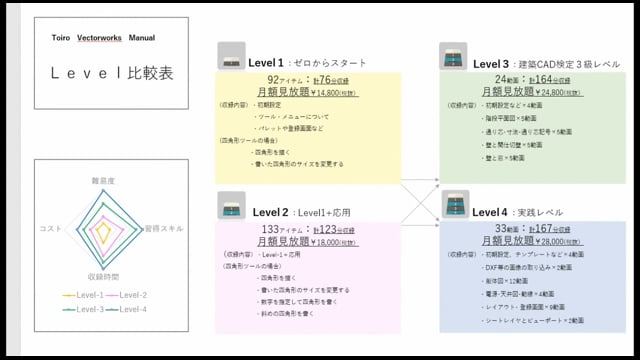Click the '33動画' count in Level 4
640x360 pixels.
tap(507, 228)
